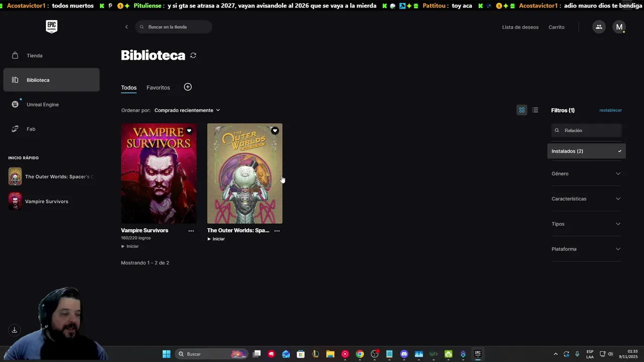Click the volume tray icon
644x362 pixels.
[610, 354]
